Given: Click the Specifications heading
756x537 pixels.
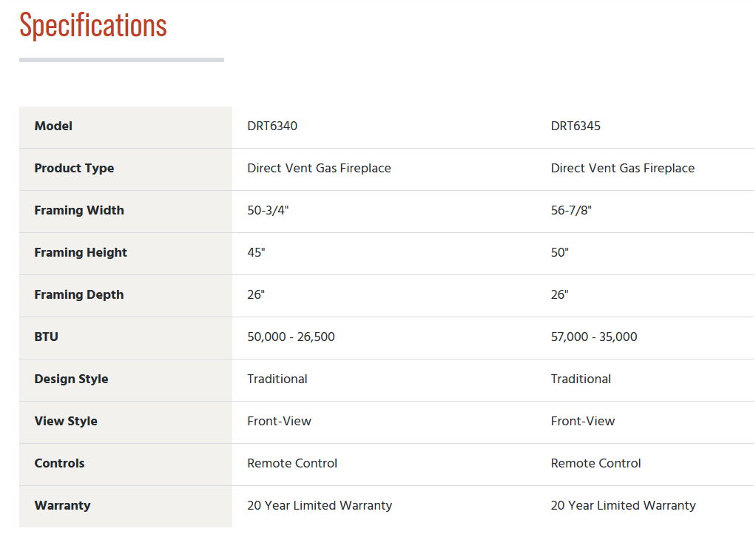Looking at the screenshot, I should click(93, 26).
